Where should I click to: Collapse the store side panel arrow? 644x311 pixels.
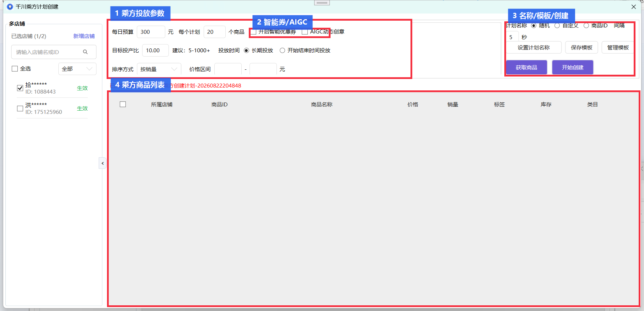(x=103, y=163)
